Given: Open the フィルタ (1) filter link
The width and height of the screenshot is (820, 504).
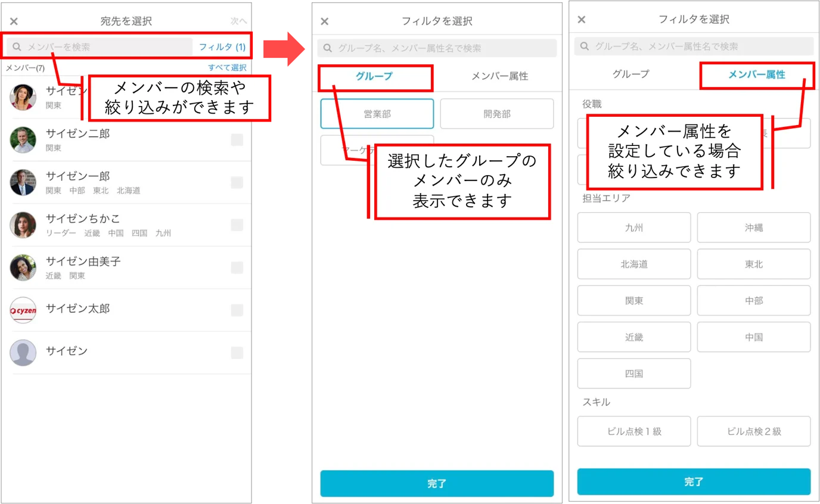Looking at the screenshot, I should (222, 46).
